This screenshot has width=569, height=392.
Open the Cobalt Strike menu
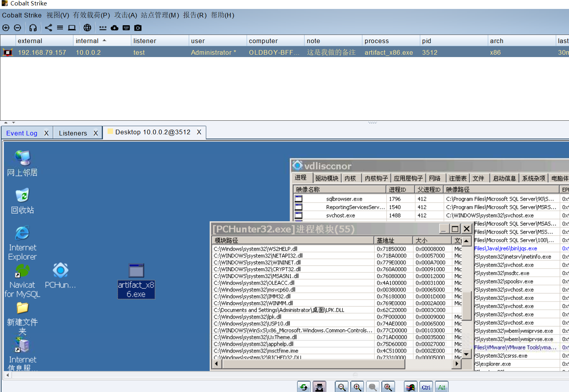coord(22,15)
